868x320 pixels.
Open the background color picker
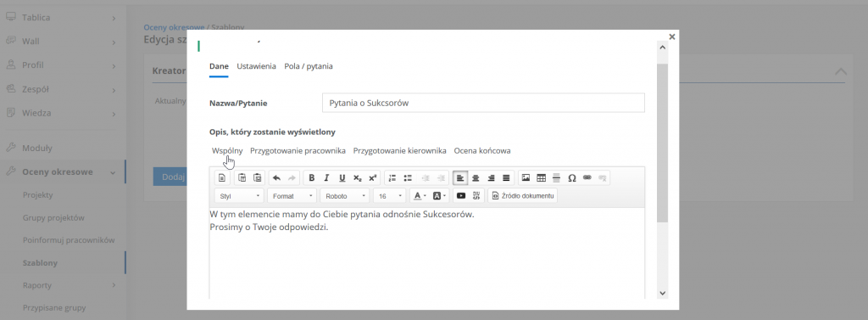pos(439,196)
